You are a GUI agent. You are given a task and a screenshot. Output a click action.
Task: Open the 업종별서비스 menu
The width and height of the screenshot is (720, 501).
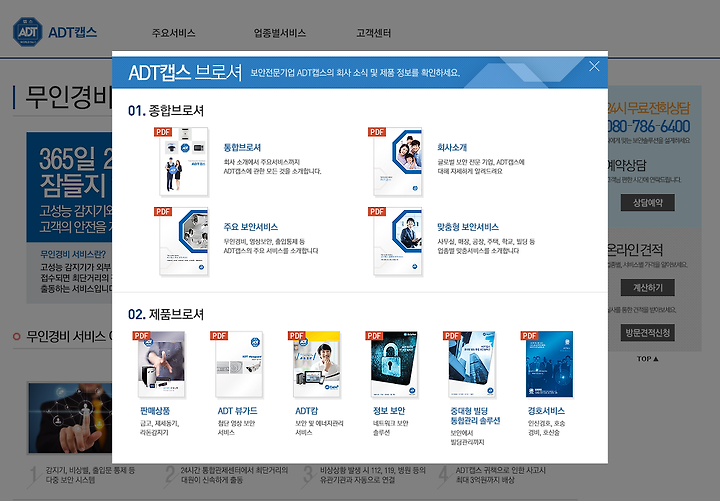(x=280, y=33)
